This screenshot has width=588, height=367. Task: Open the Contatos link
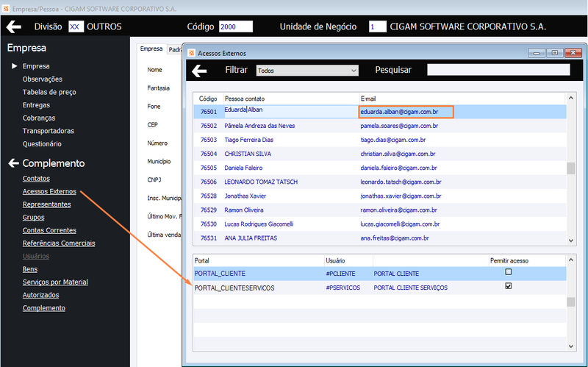[36, 179]
